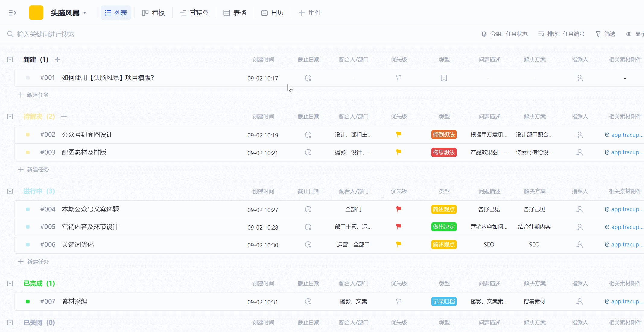Click the empty priority flag for task #007

click(x=398, y=301)
